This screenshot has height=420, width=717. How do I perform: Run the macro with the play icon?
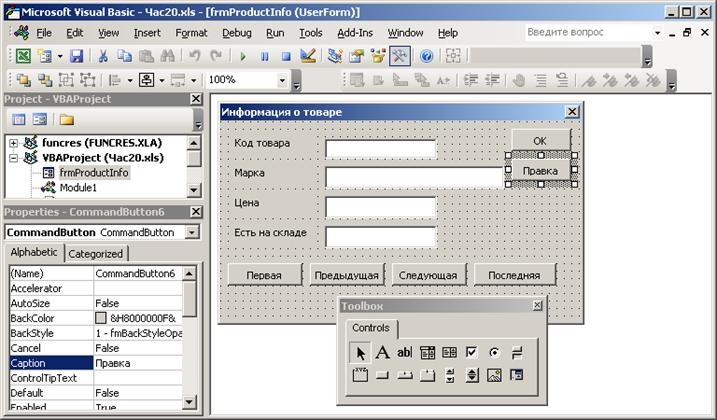coord(243,56)
